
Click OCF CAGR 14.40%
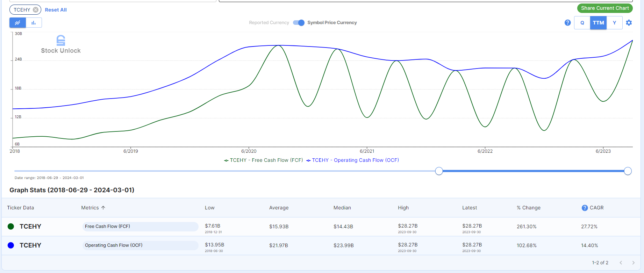tap(589, 245)
